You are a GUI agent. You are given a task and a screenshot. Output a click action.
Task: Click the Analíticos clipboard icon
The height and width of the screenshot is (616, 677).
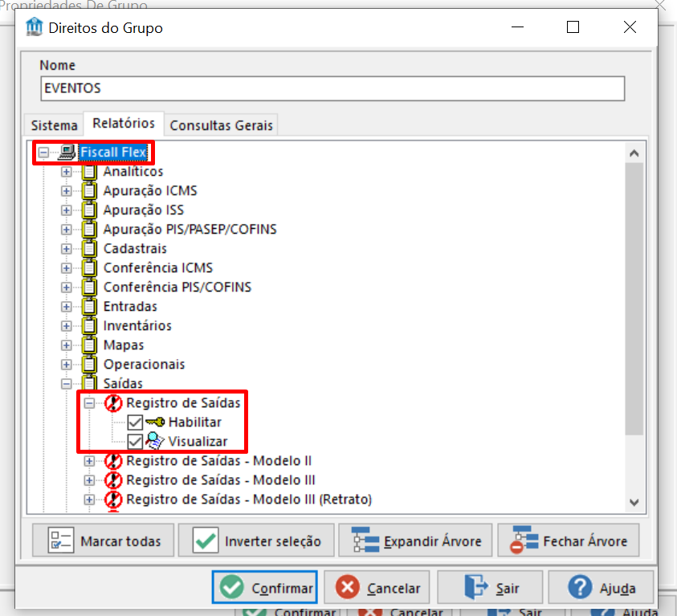point(89,172)
